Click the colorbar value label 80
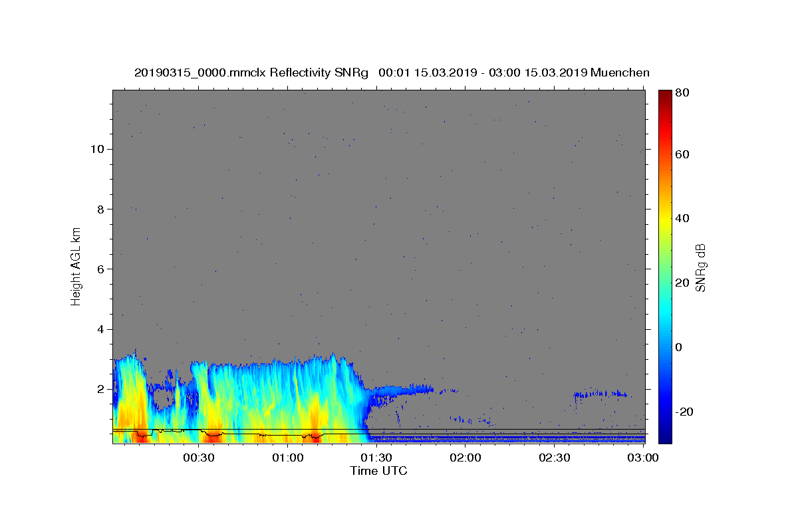Viewport: 798px width, 532px height. click(x=684, y=92)
